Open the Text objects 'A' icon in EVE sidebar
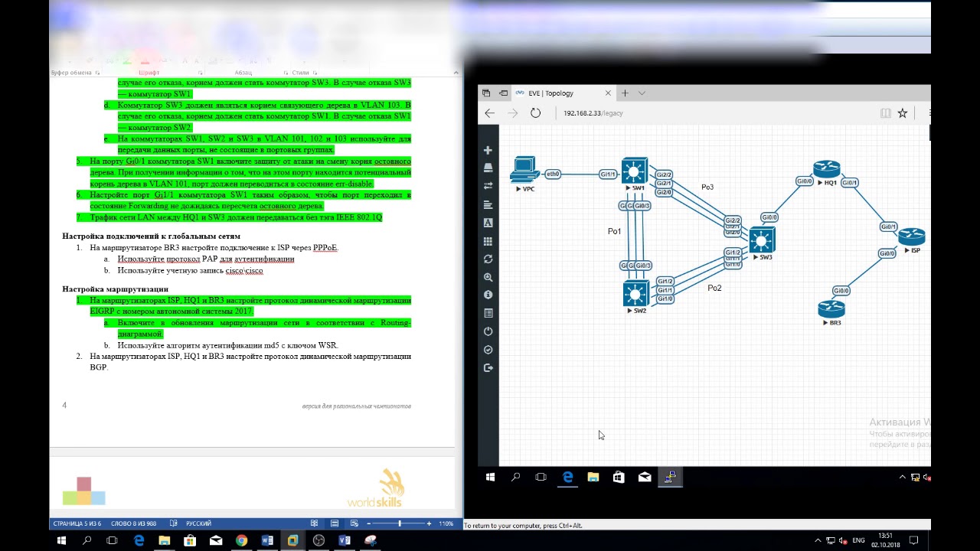Screen dimensions: 980x551 point(488,223)
